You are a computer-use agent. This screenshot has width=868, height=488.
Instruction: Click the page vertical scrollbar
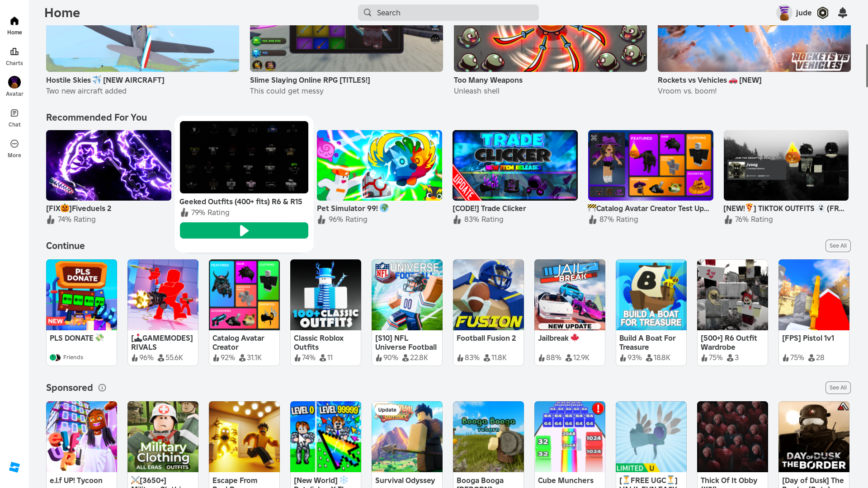point(866,66)
